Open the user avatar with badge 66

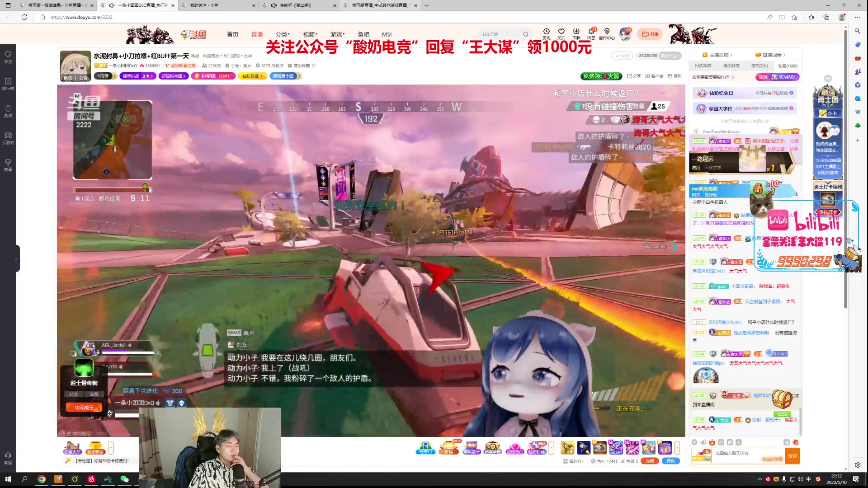626,34
